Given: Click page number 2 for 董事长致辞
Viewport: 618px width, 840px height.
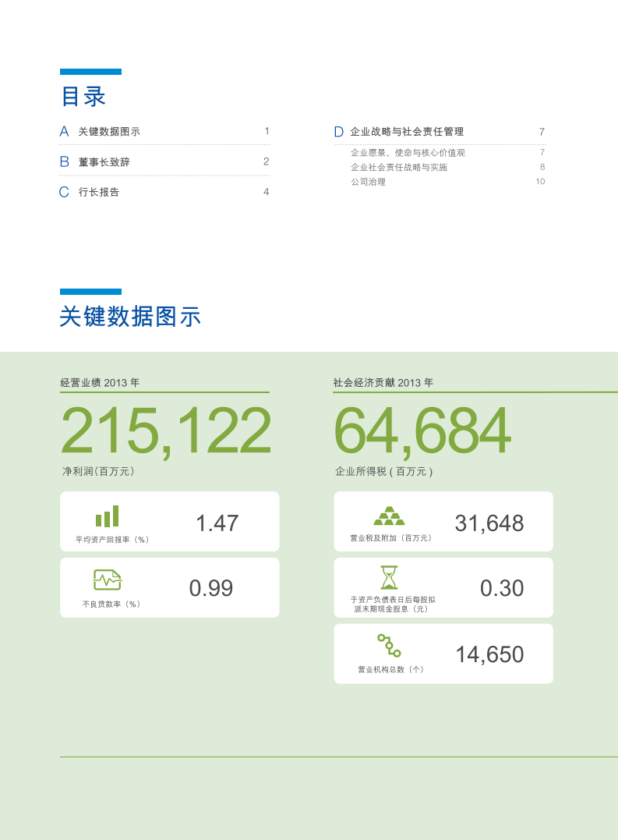Looking at the screenshot, I should (x=267, y=161).
